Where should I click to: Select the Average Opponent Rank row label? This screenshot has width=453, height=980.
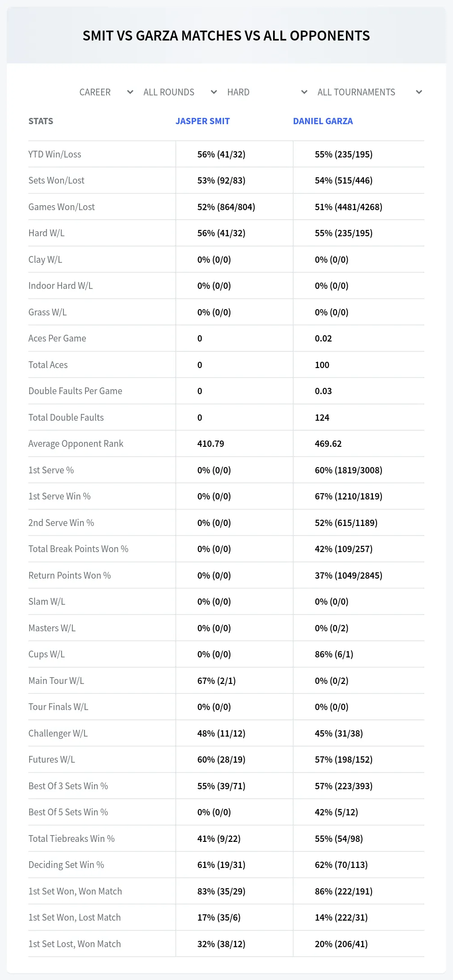tap(76, 444)
